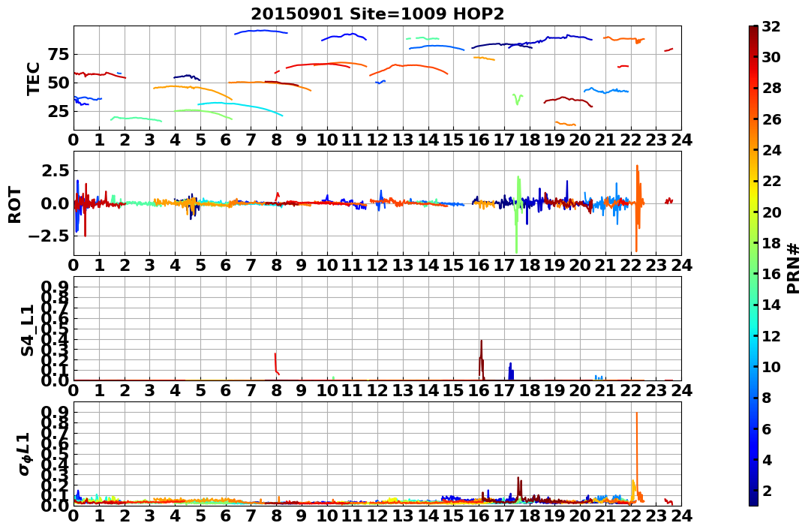
Task: Click the σφL1 y-axis label
Action: [x=26, y=454]
